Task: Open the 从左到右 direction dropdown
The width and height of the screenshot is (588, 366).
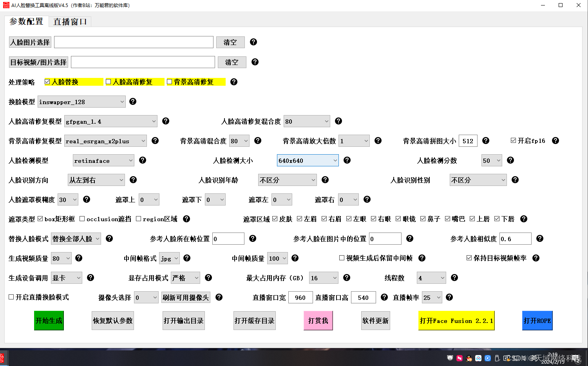Action: click(96, 180)
